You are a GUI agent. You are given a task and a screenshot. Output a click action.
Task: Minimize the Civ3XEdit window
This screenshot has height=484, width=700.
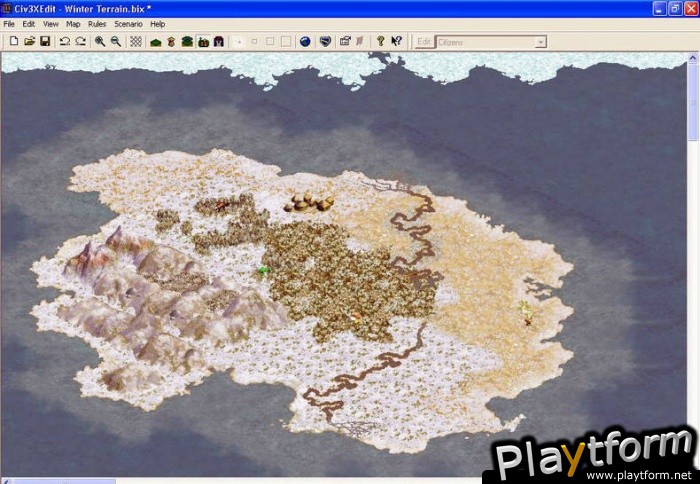pyautogui.click(x=660, y=9)
